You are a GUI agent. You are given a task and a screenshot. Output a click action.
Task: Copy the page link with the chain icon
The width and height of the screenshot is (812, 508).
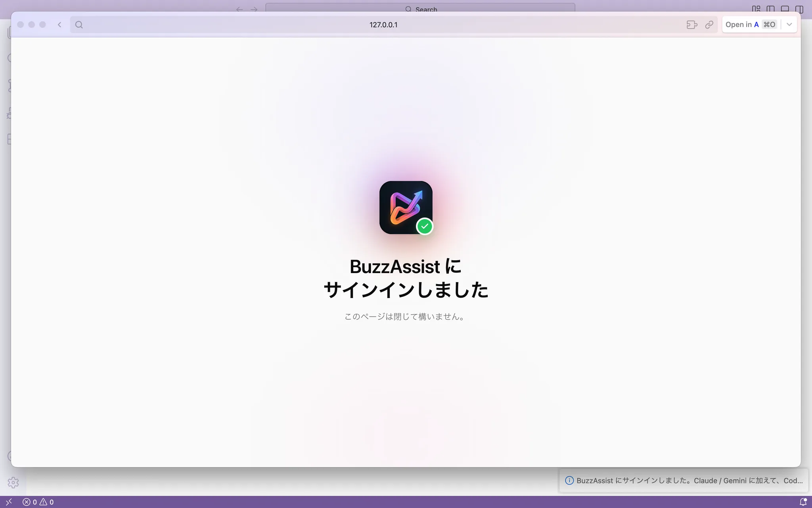709,25
